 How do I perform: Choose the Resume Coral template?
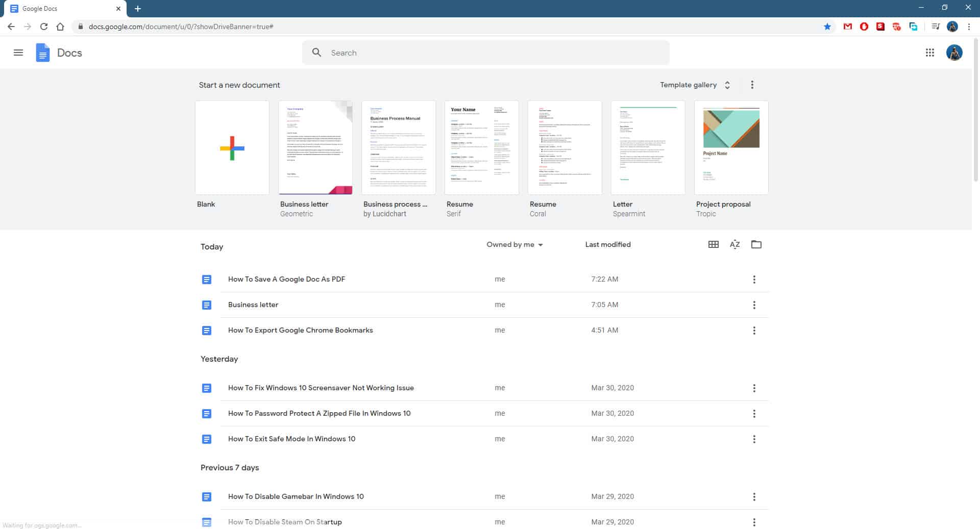coord(565,147)
